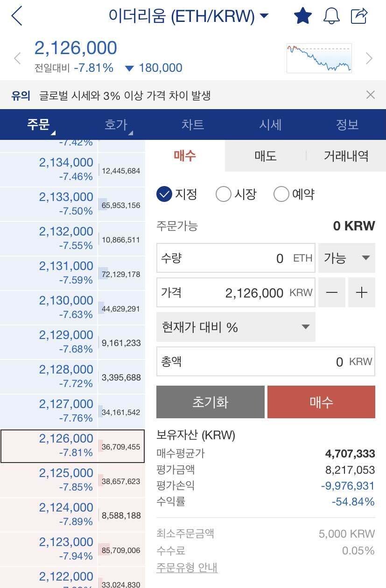Tap the favorite star icon

click(x=302, y=15)
